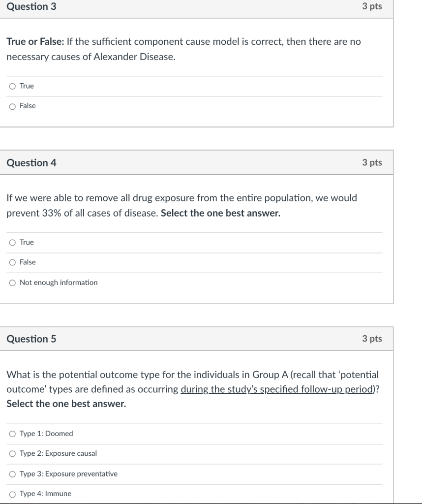422x504 pixels.
Task: Select True for Question 3
Action: [x=12, y=86]
